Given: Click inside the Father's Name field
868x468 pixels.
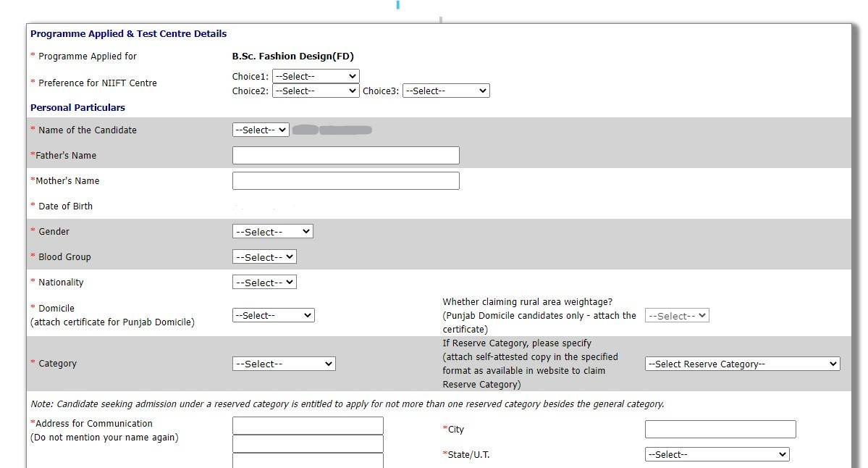Looking at the screenshot, I should click(345, 155).
